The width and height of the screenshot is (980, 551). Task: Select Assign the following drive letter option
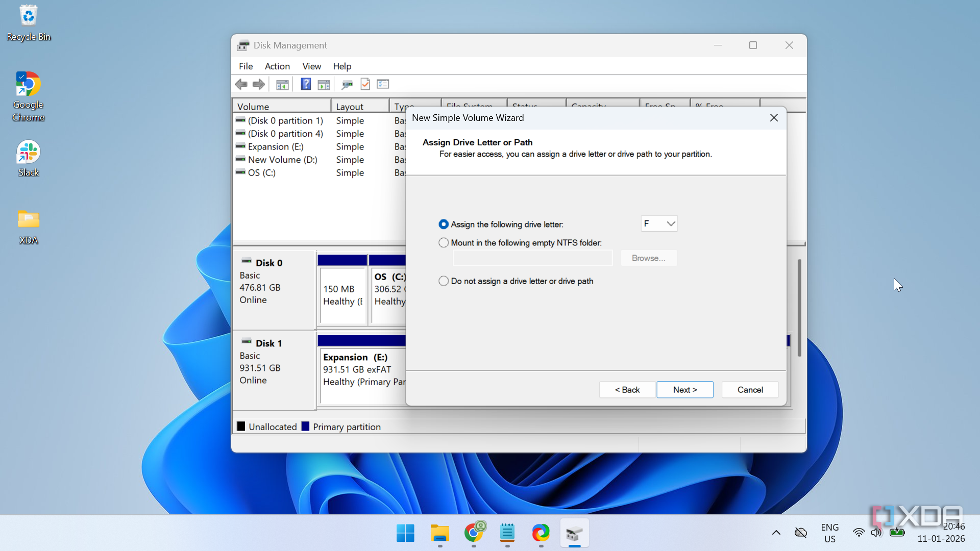[x=444, y=224]
